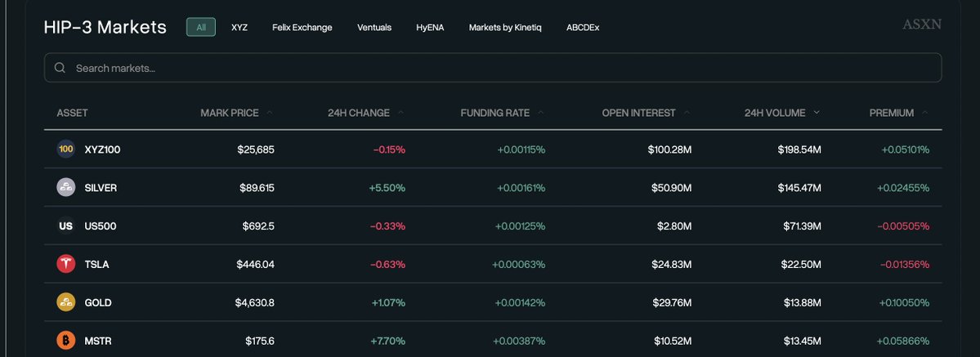Image resolution: width=980 pixels, height=357 pixels.
Task: Click the +0.00161% funding rate
Action: click(x=521, y=188)
